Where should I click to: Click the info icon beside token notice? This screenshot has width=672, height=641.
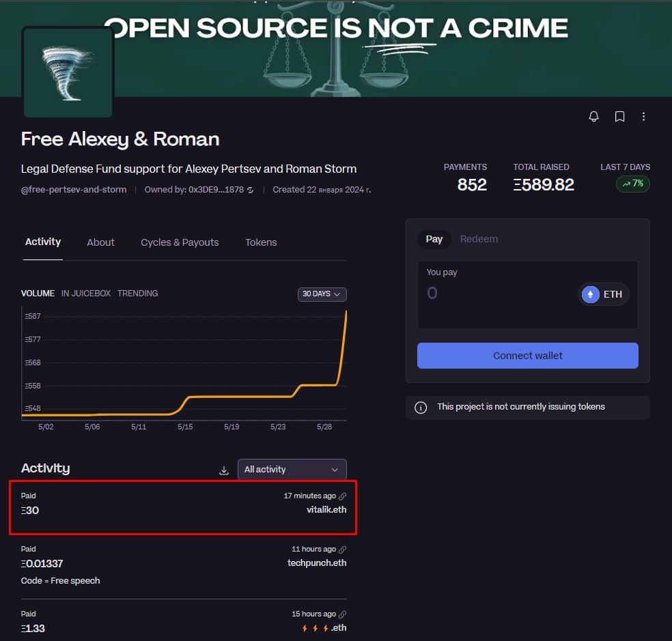(421, 408)
